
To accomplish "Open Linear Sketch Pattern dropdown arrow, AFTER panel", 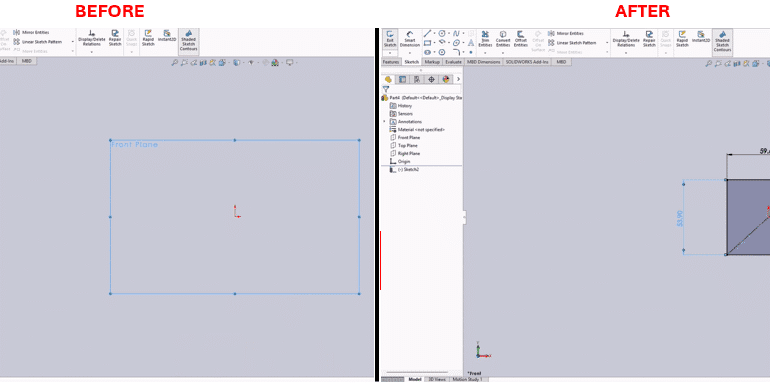I will pyautogui.click(x=607, y=43).
